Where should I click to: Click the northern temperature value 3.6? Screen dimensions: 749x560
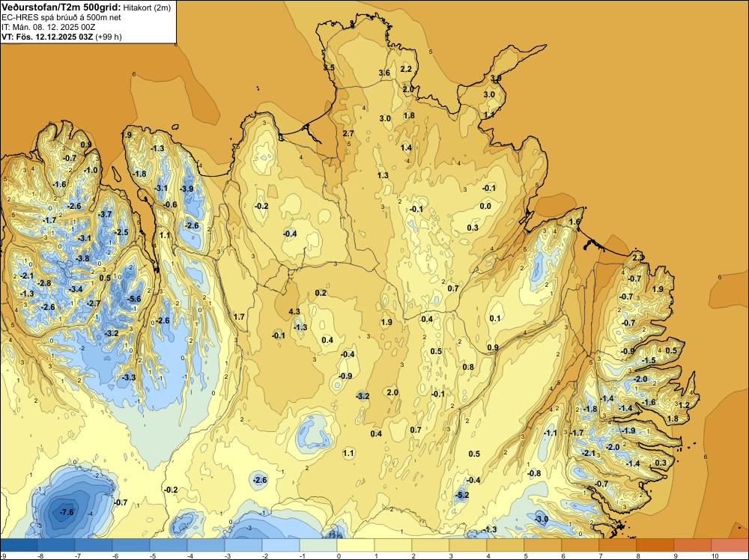point(384,73)
